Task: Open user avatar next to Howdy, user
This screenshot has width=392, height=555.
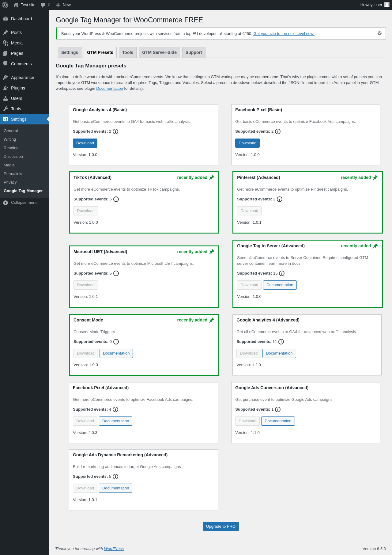Action: click(387, 5)
